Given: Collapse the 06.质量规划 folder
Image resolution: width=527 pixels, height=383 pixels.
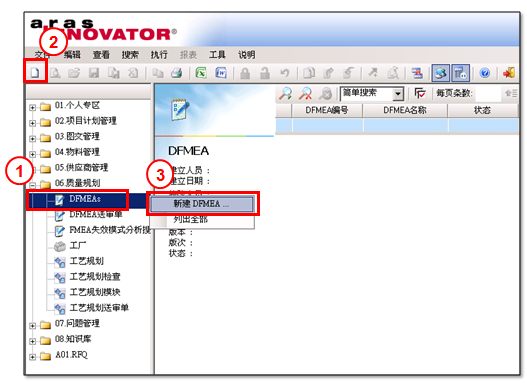Looking at the screenshot, I should pos(32,185).
